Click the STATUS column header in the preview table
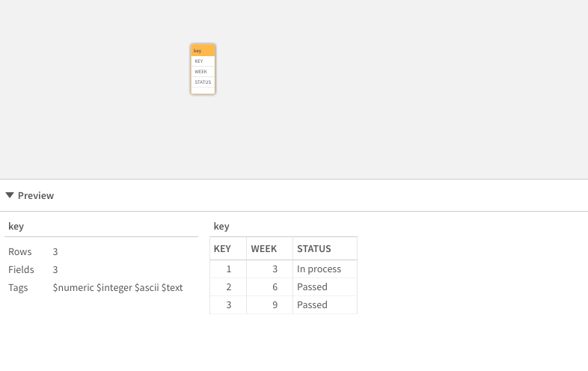Image resolution: width=588 pixels, height=371 pixels. tap(314, 249)
